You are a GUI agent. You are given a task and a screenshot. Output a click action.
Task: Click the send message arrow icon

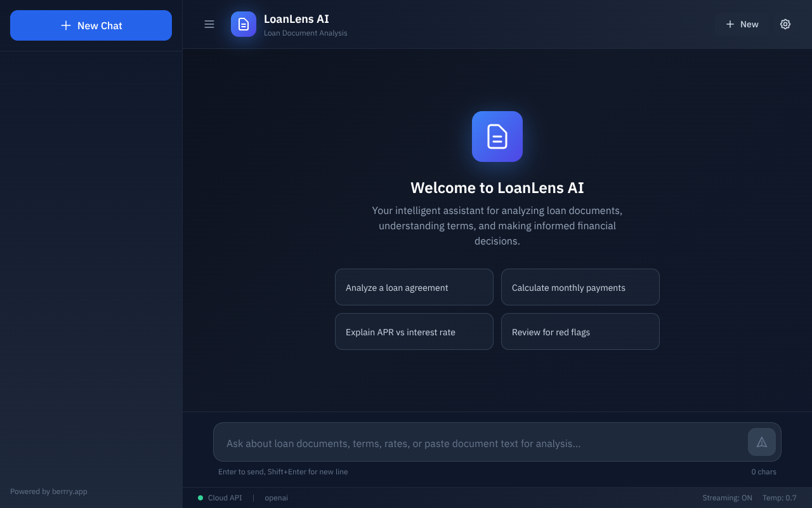click(x=761, y=442)
